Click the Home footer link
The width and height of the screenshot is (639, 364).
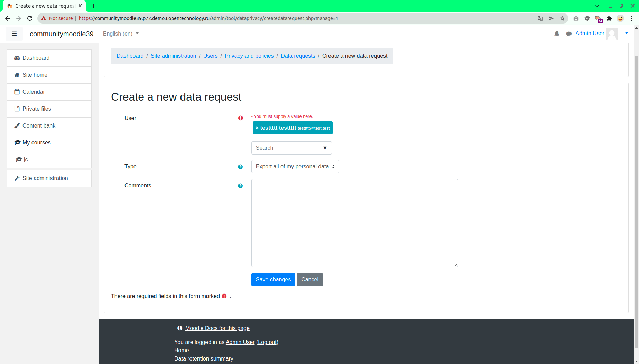(182, 351)
